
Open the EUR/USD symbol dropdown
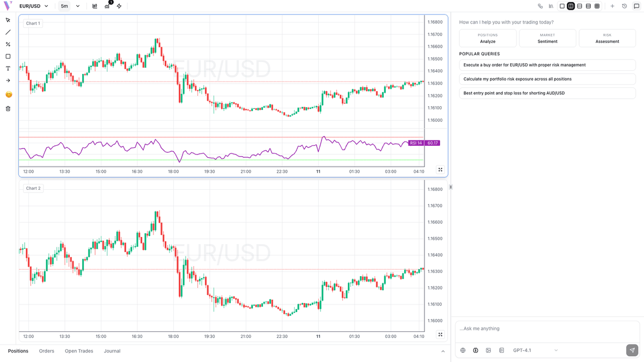coord(32,6)
